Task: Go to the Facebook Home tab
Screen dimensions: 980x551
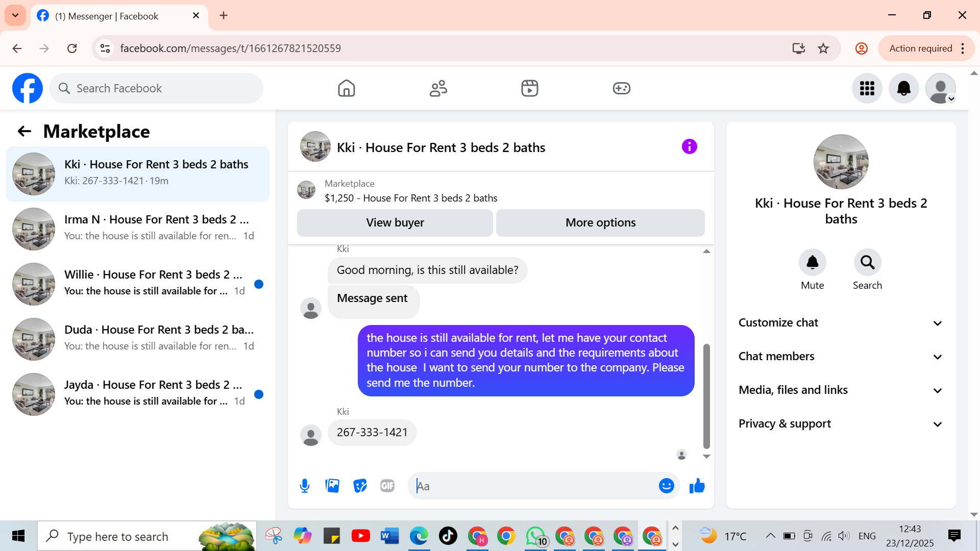Action: point(346,88)
